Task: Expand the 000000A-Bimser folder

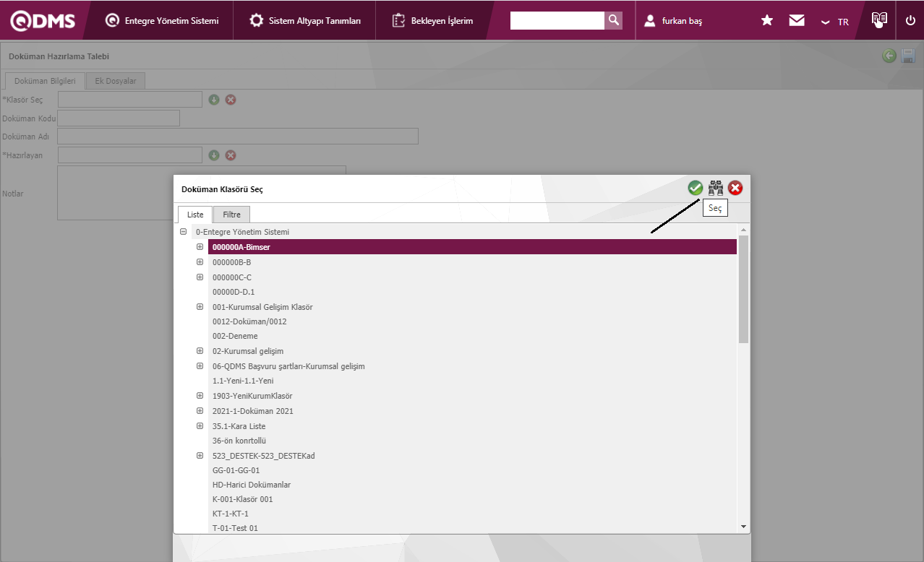Action: [x=200, y=247]
